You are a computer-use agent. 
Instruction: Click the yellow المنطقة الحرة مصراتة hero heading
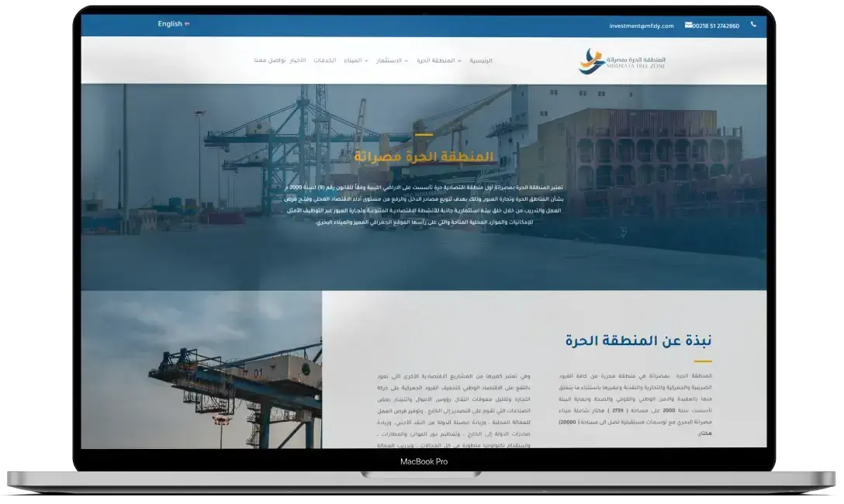click(x=424, y=157)
